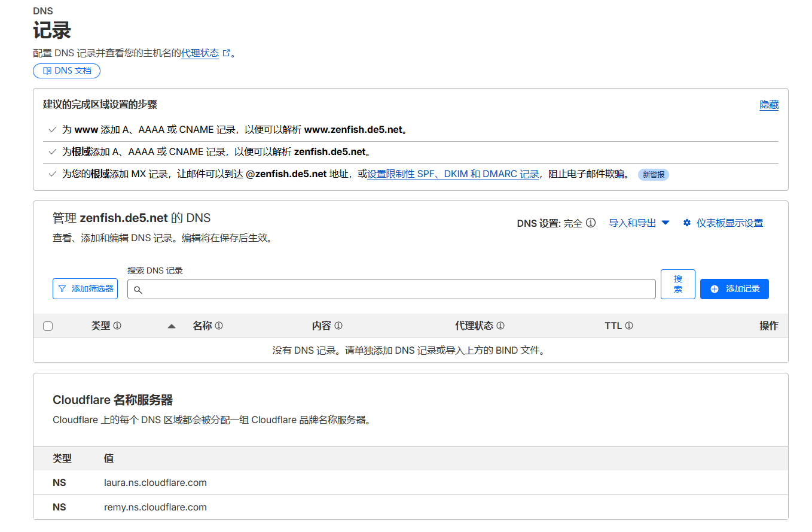The height and width of the screenshot is (532, 812).
Task: Click the 类型 column header
Action: pos(100,326)
